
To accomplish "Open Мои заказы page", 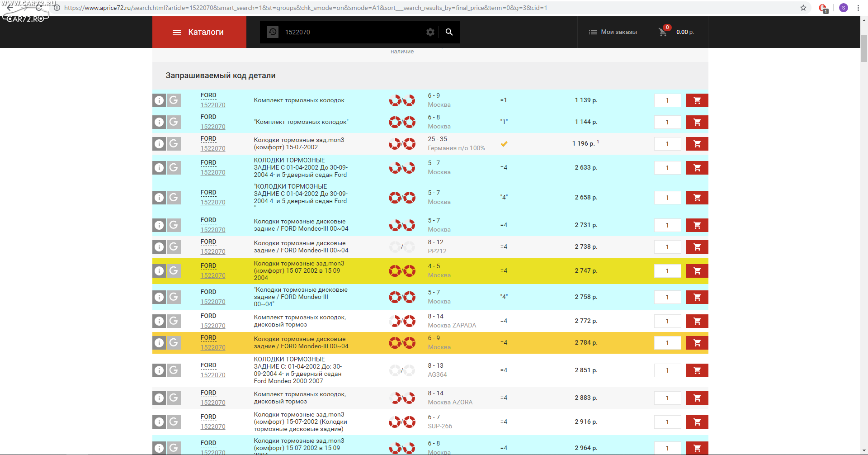I will pyautogui.click(x=613, y=32).
